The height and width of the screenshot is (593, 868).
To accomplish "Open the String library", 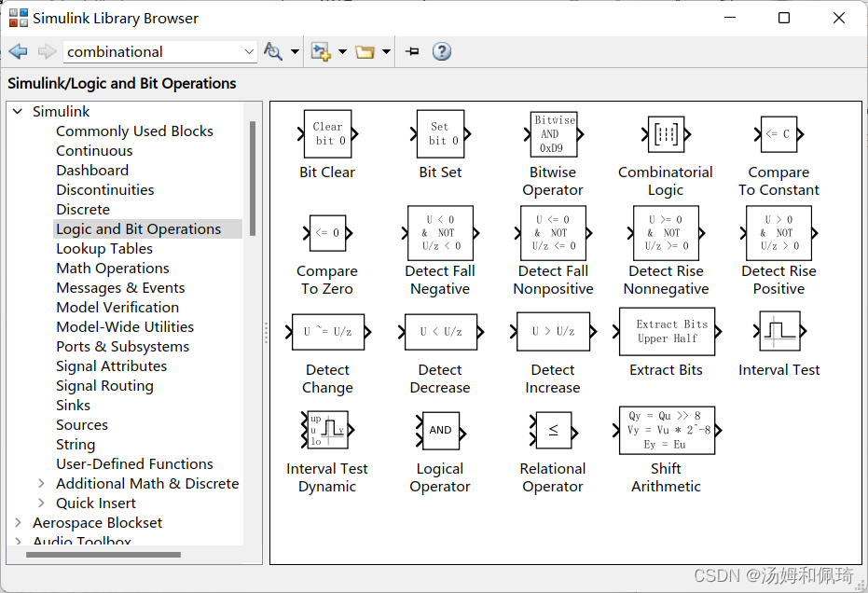I will [x=76, y=445].
